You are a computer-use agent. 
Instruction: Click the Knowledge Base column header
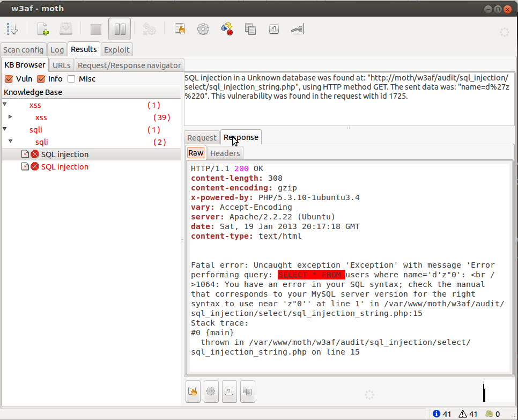pyautogui.click(x=92, y=92)
